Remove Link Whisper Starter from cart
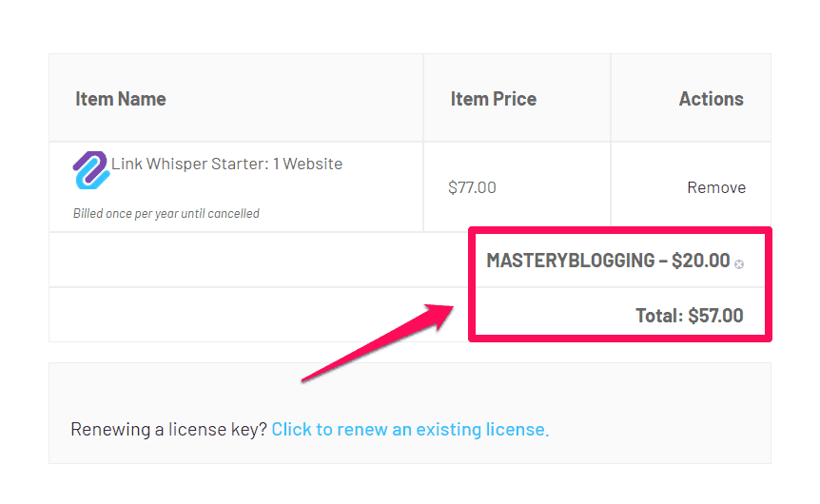 click(x=715, y=187)
